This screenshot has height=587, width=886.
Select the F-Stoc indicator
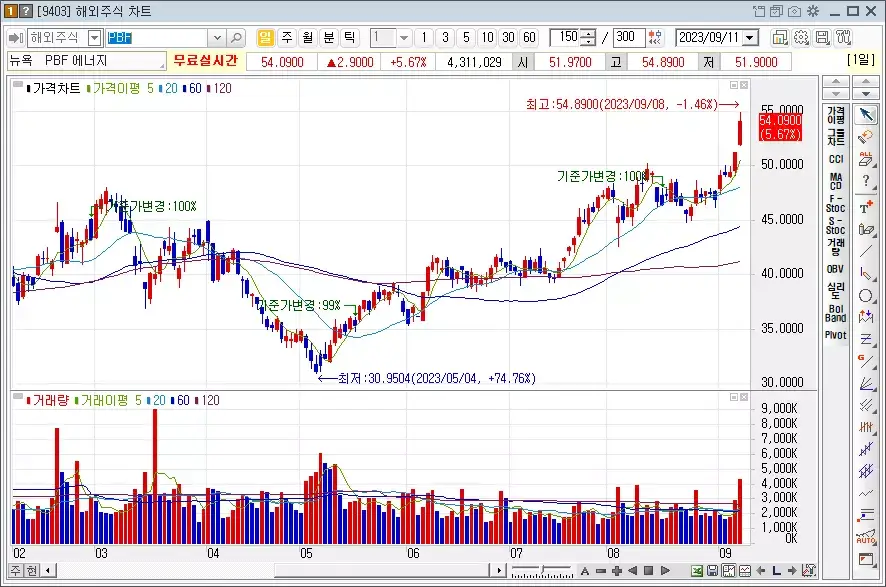[x=836, y=203]
